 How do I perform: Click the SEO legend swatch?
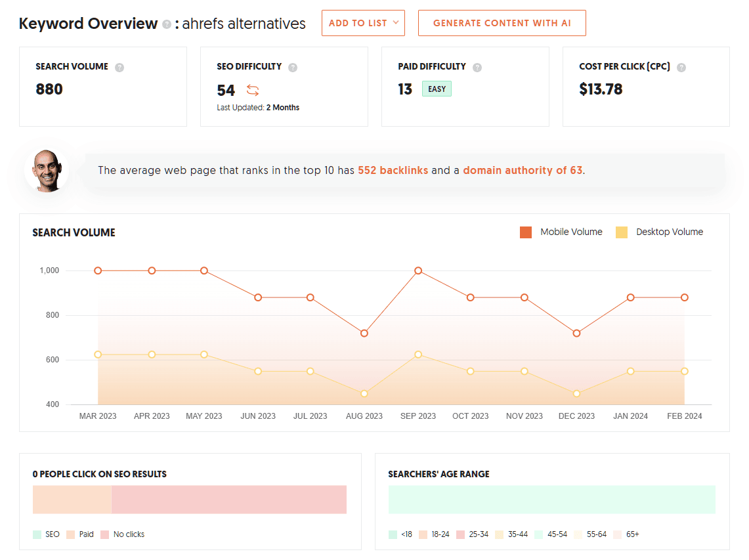click(x=37, y=534)
